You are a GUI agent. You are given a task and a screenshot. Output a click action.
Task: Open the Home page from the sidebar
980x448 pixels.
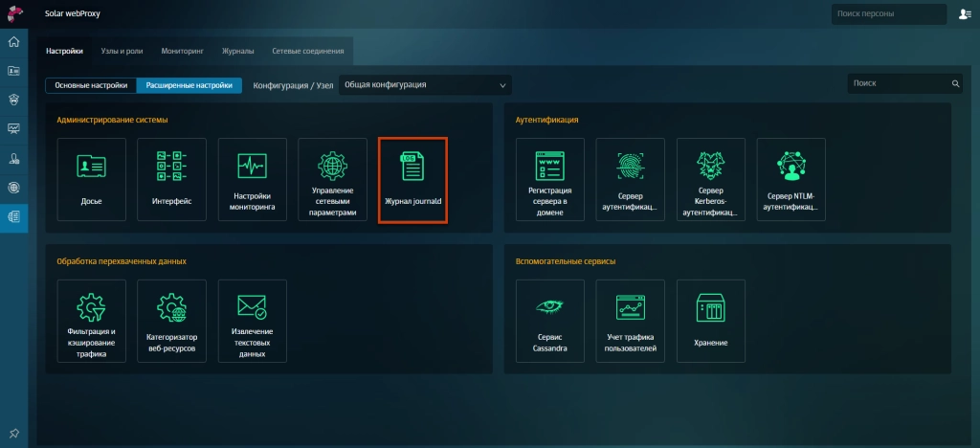(13, 42)
